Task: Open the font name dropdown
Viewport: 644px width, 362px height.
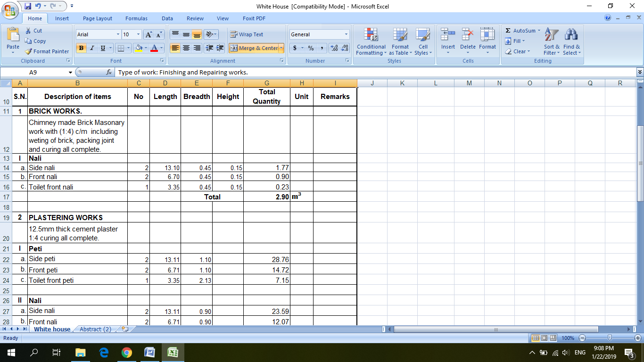Action: click(x=119, y=34)
